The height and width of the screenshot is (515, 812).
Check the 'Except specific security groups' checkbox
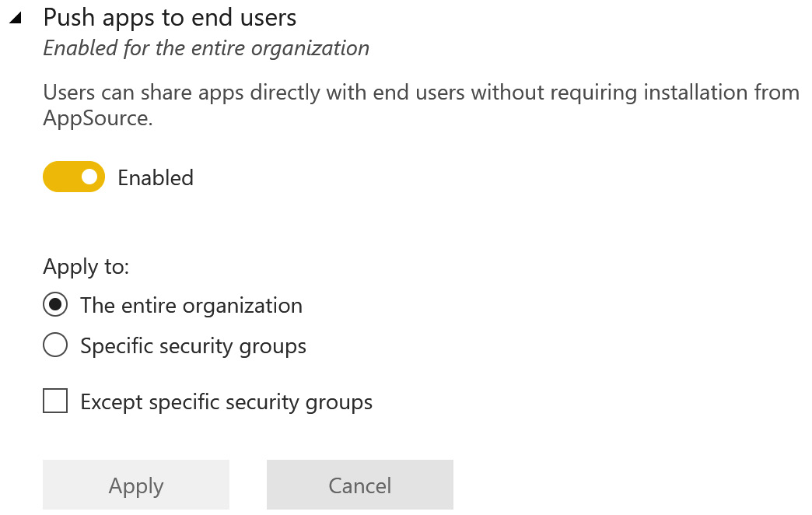click(x=55, y=402)
